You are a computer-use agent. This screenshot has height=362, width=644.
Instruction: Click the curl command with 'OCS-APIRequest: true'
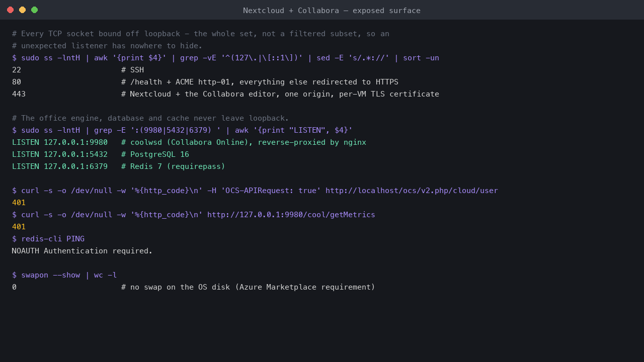[x=255, y=191]
